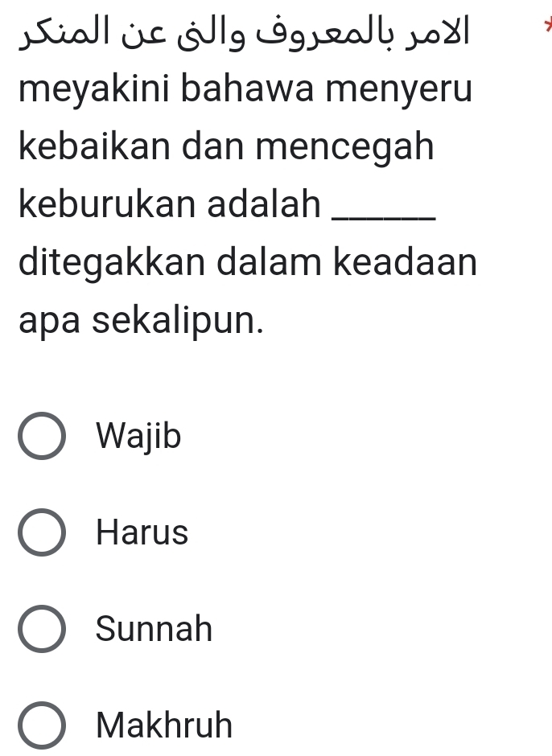The height and width of the screenshot is (756, 552).
Task: Mark the Sunnah radio circle
Action: click(43, 629)
